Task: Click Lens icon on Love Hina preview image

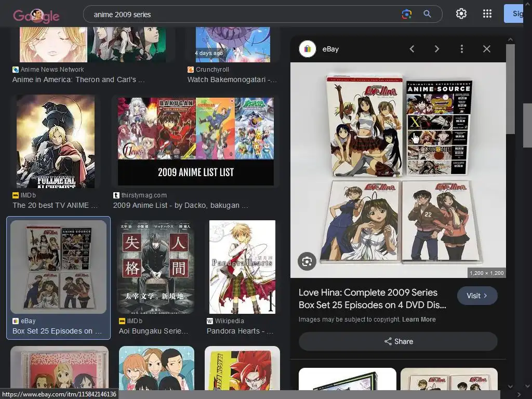Action: click(x=307, y=261)
